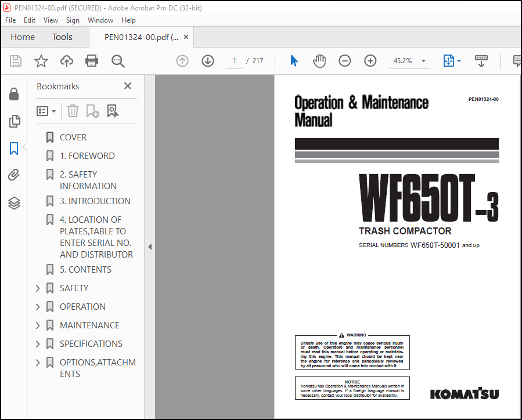This screenshot has width=522, height=420.
Task: Activate the Selection tool arrow
Action: [x=294, y=60]
